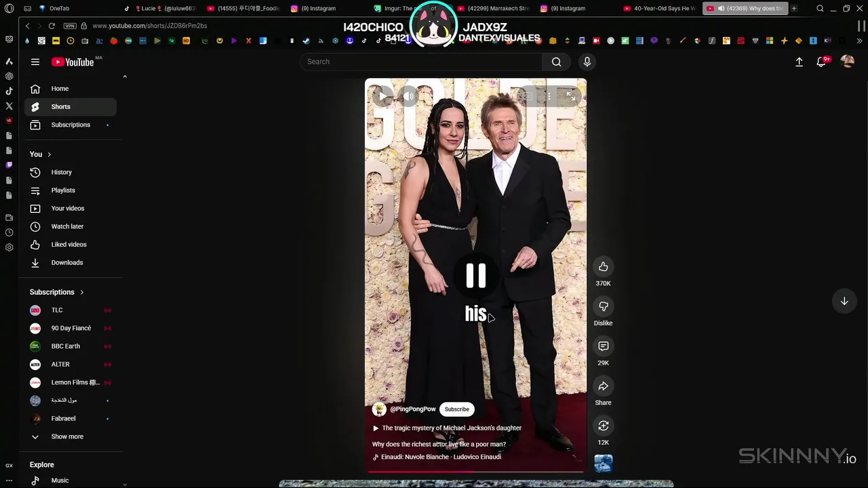Open a new browser tab
The height and width of the screenshot is (488, 868).
(x=794, y=8)
